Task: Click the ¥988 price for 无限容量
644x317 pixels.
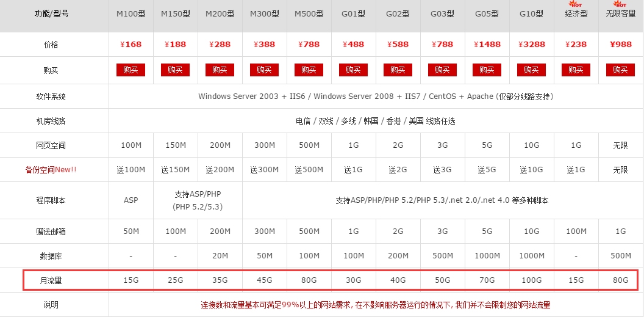Action: (x=621, y=45)
